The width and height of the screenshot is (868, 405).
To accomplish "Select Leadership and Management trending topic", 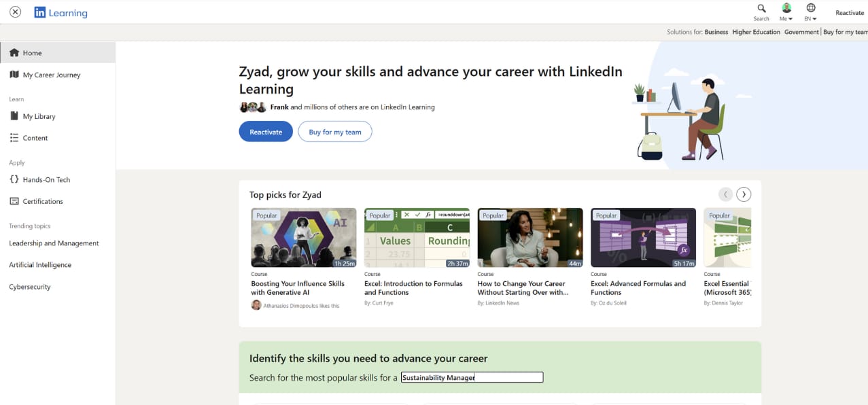I will tap(54, 243).
